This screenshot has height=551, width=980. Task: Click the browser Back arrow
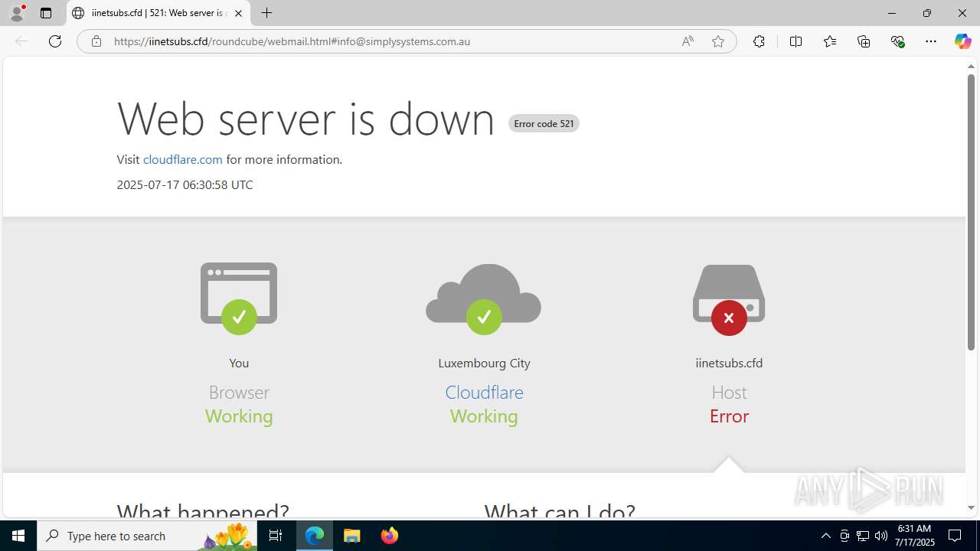(x=21, y=41)
